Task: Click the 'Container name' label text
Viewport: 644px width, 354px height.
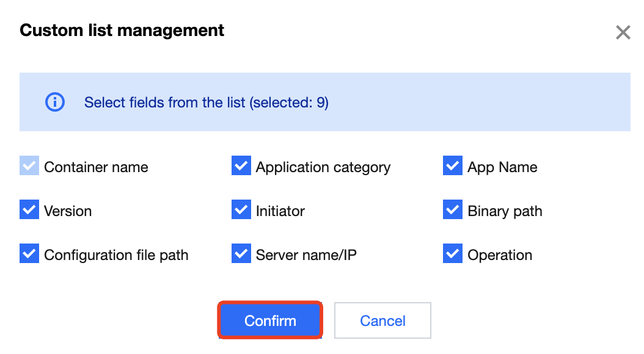Action: (96, 167)
